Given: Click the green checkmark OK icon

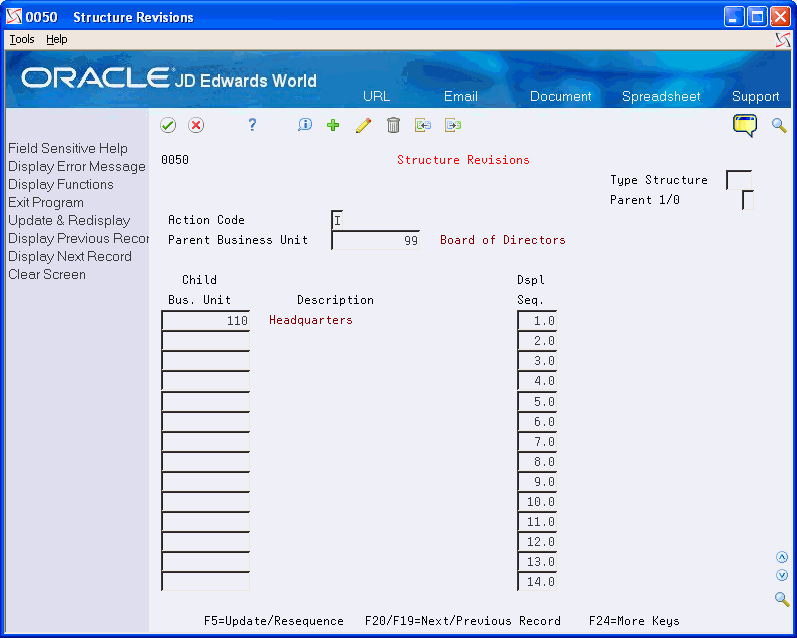Looking at the screenshot, I should coord(168,125).
